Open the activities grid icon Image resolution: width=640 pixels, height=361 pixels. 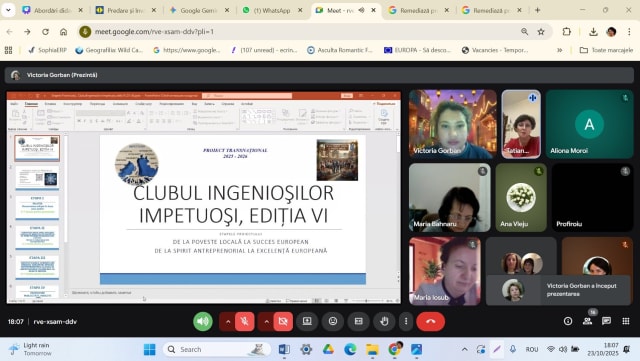[626, 321]
